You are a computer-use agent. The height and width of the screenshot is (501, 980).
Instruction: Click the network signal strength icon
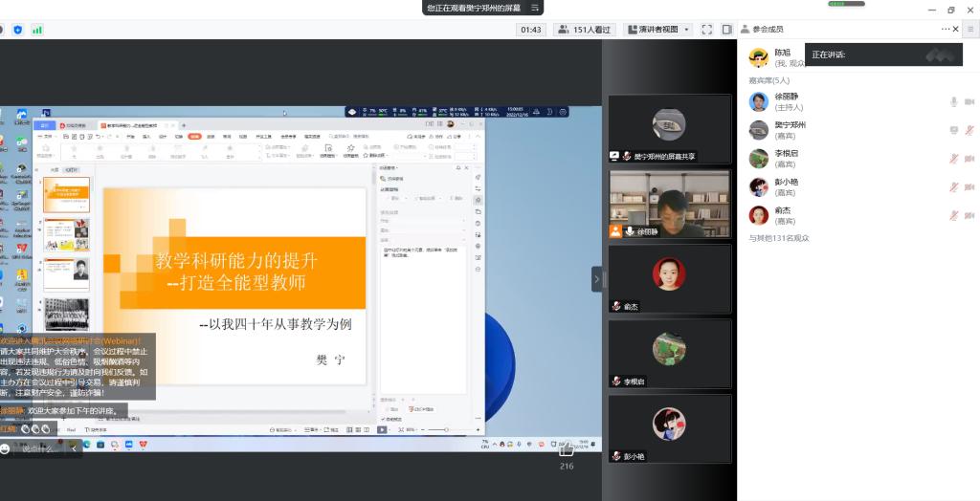pyautogui.click(x=37, y=30)
